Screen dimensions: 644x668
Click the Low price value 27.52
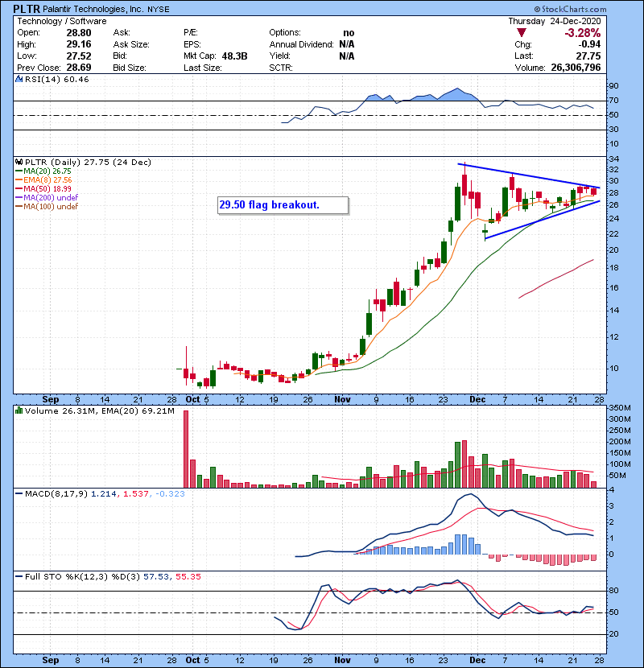pos(79,56)
